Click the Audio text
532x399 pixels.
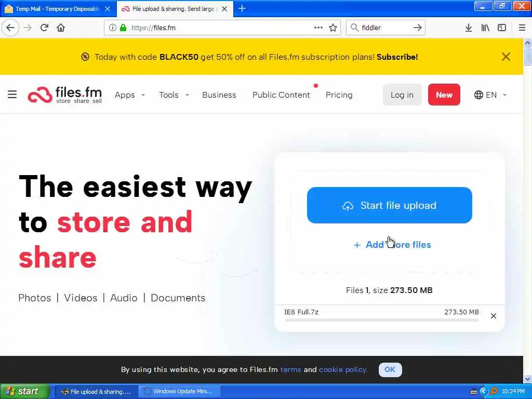[124, 298]
